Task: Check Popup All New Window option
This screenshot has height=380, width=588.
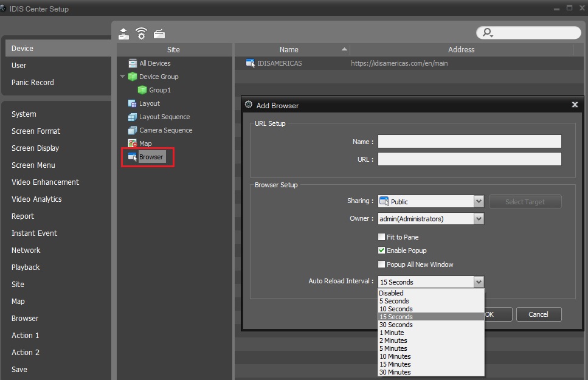Action: point(381,264)
